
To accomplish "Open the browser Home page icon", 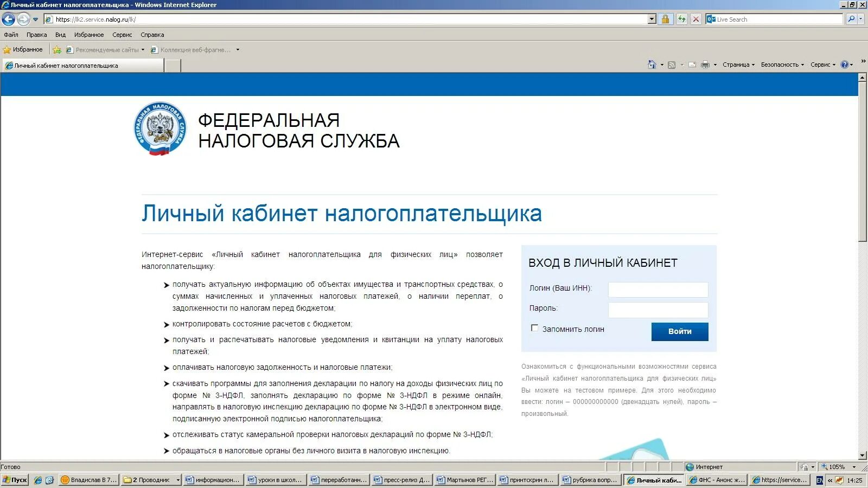I will click(653, 64).
